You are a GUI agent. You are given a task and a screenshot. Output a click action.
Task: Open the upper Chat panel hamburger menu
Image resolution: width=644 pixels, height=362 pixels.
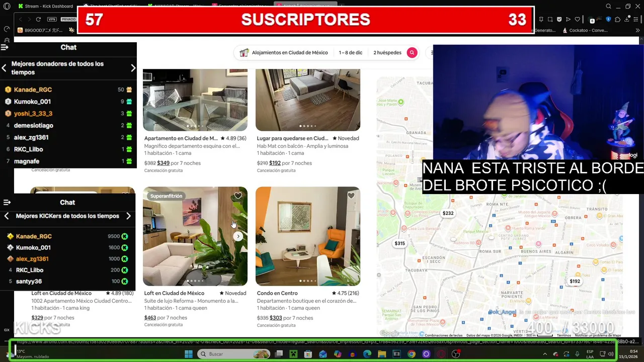5,47
